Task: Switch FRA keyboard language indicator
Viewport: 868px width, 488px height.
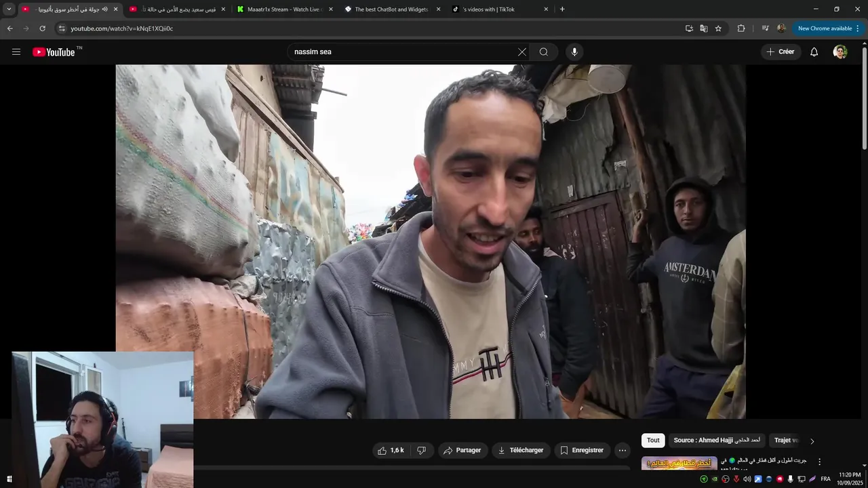Action: [x=825, y=479]
